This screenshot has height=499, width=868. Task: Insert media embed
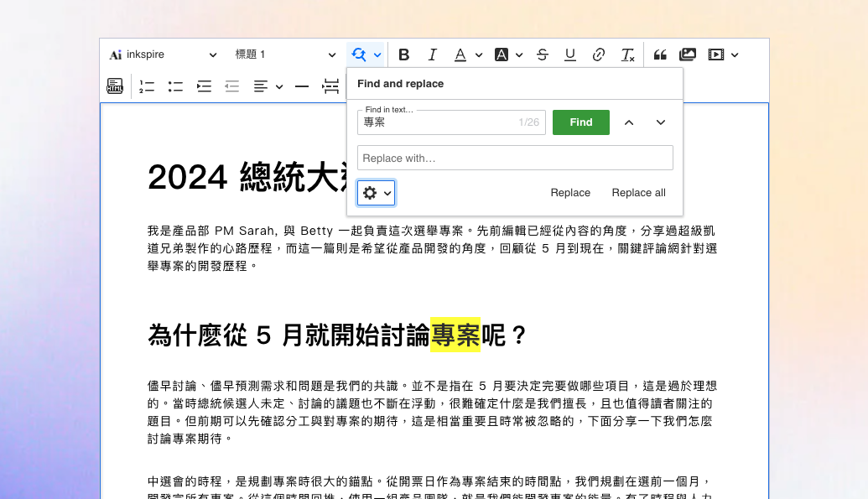(x=715, y=55)
